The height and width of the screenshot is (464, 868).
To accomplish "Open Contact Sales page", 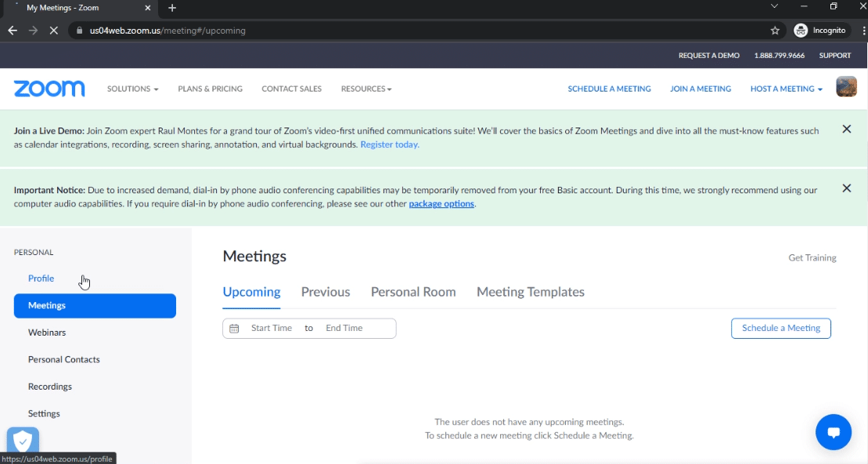I will click(x=291, y=88).
